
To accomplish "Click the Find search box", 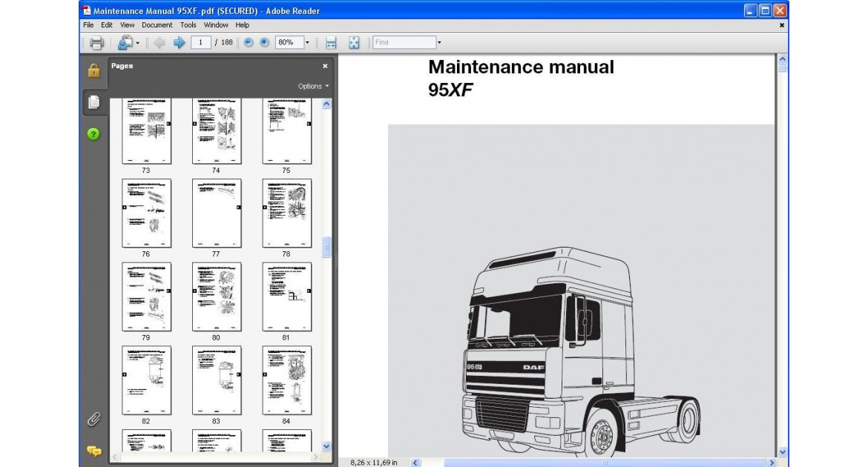I will (x=404, y=42).
